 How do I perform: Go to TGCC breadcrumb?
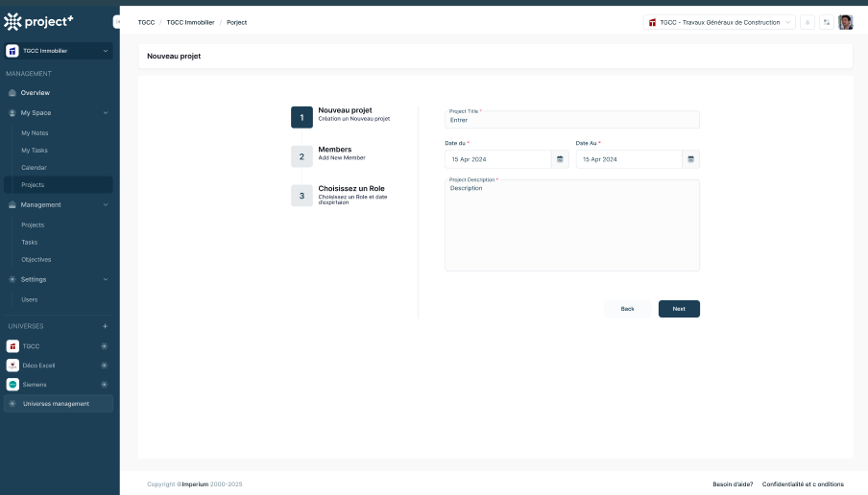pyautogui.click(x=146, y=23)
